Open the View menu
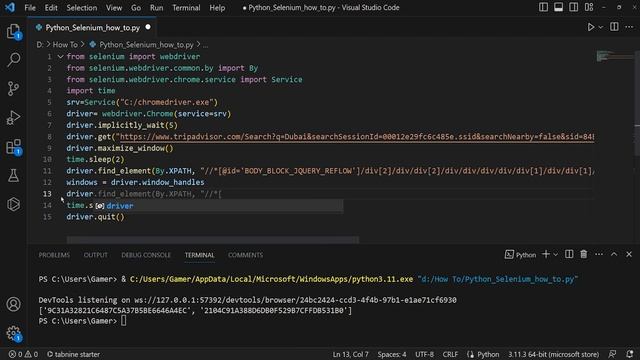Viewport: 640px width, 360px height. [x=114, y=8]
